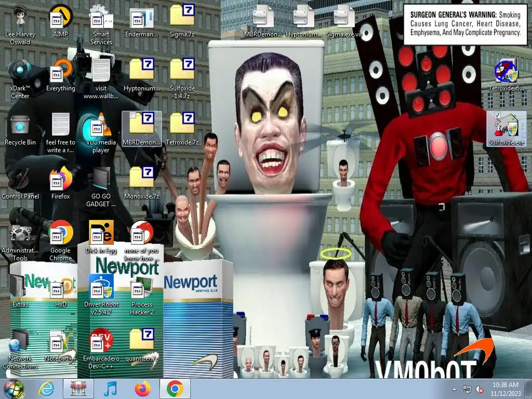Open the muted volume tray icon

[480, 390]
